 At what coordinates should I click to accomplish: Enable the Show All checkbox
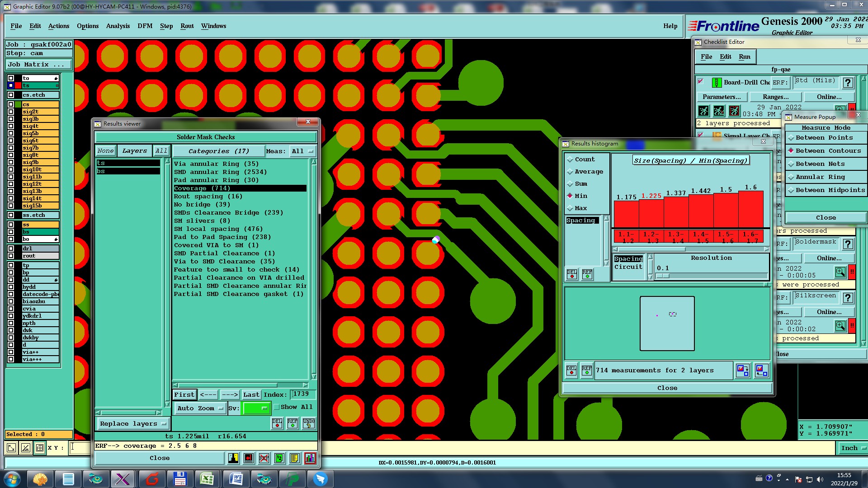[x=277, y=407]
